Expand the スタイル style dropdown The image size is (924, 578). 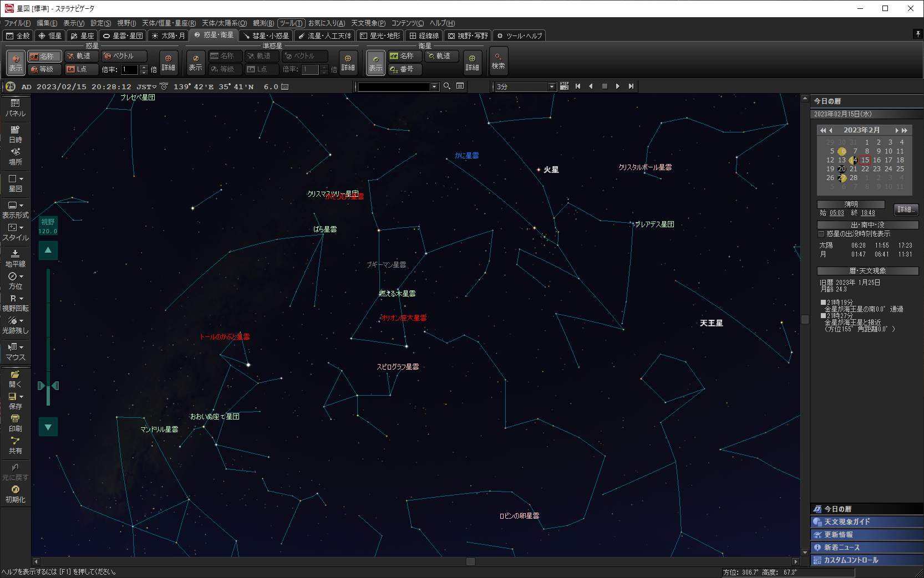tap(21, 228)
